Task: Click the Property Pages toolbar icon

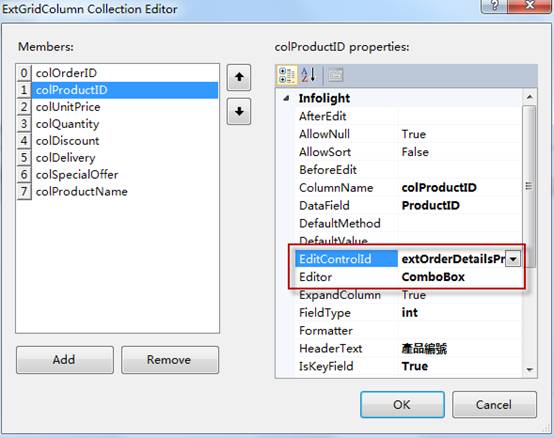Action: click(335, 75)
